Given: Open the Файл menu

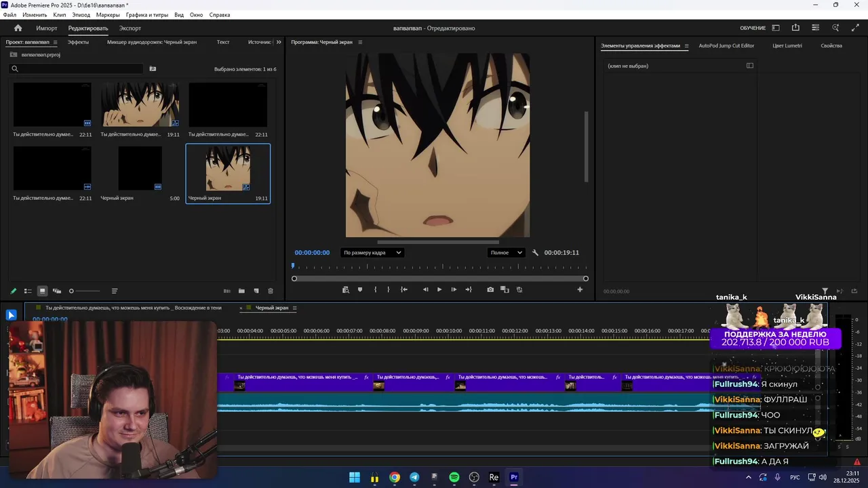Looking at the screenshot, I should [x=9, y=15].
